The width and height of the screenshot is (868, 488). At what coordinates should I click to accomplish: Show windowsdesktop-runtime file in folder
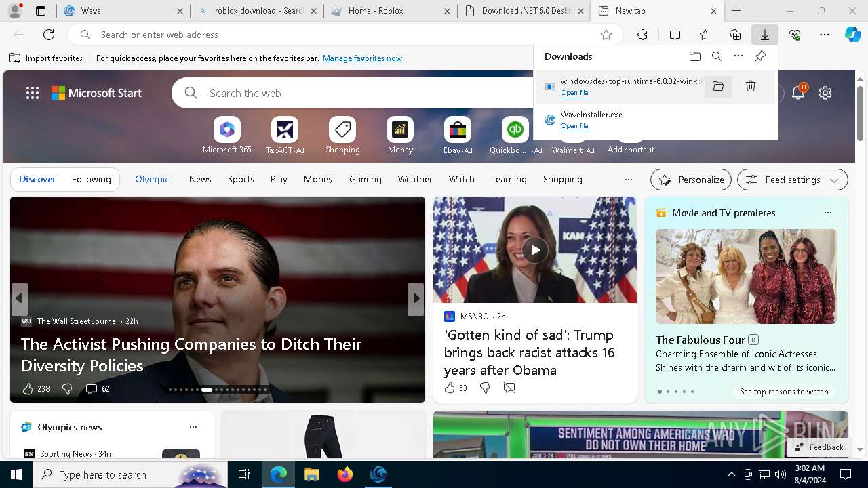[718, 86]
